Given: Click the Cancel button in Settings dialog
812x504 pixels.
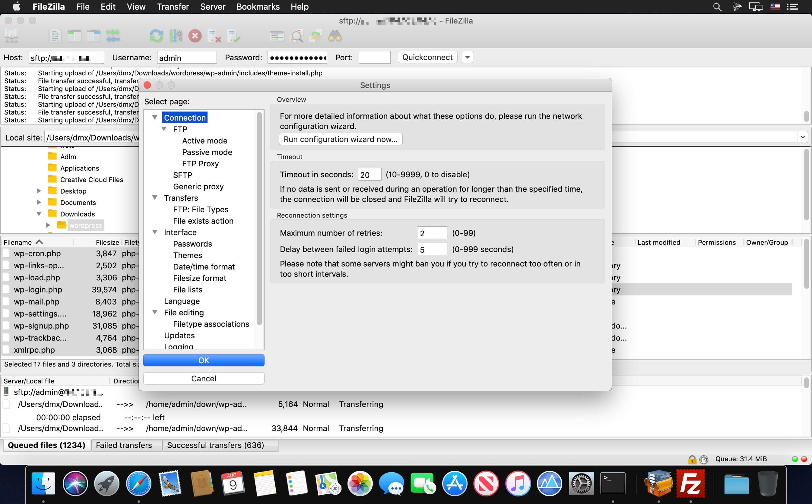Looking at the screenshot, I should point(203,379).
